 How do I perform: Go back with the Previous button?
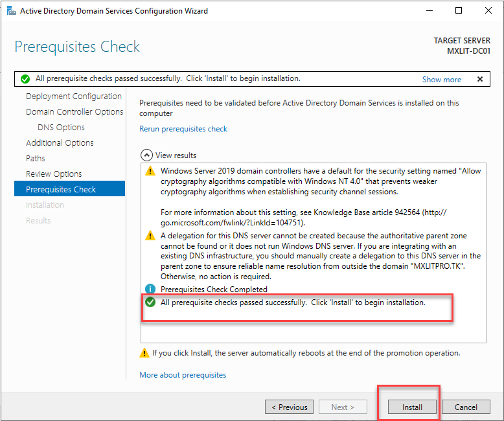point(289,407)
